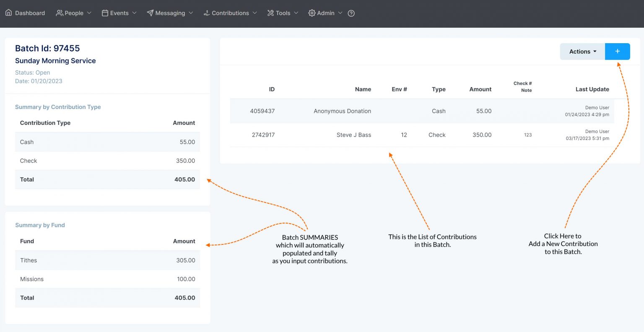
Task: Open the Contributions menu label
Action: [x=230, y=13]
